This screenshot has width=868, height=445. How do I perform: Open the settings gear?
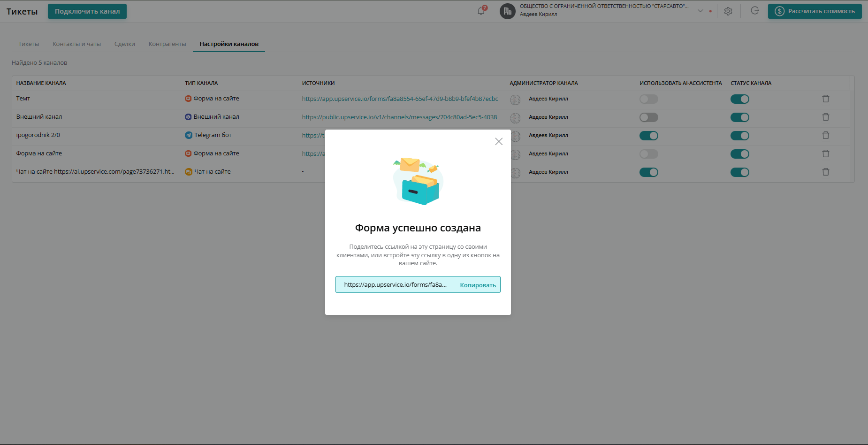pyautogui.click(x=728, y=11)
